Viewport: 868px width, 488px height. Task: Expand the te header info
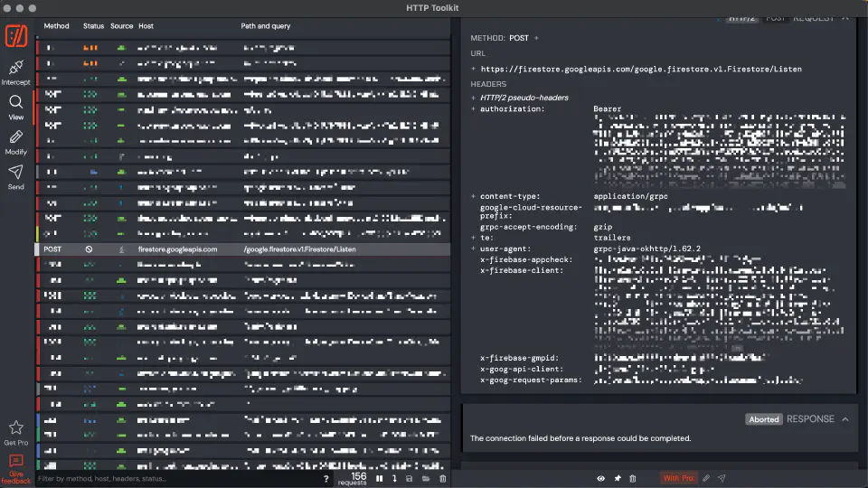point(473,238)
